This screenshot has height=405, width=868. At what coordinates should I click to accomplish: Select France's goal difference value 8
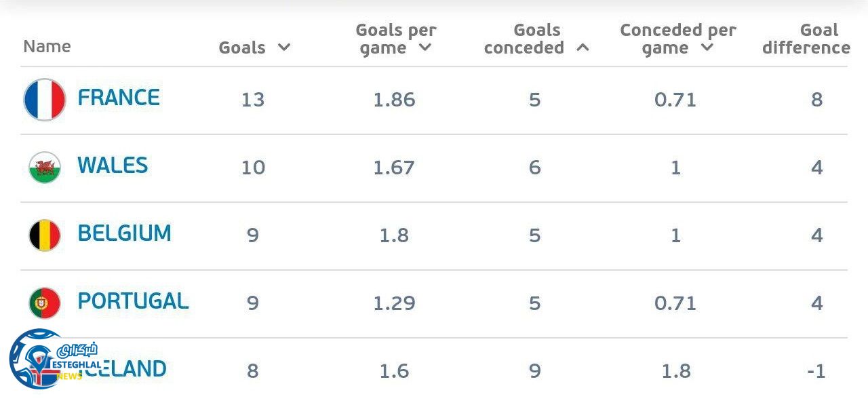(x=816, y=100)
